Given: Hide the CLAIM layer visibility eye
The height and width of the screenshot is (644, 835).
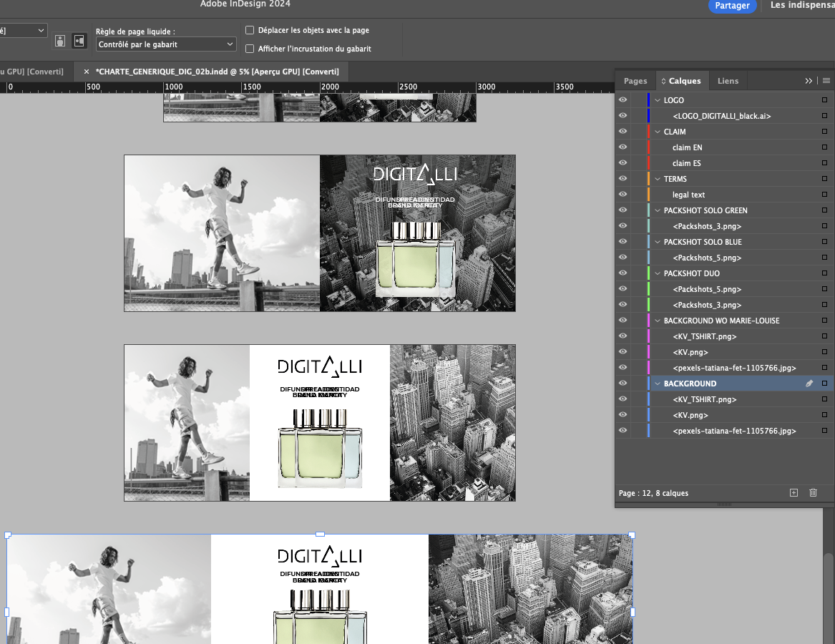Looking at the screenshot, I should tap(622, 132).
